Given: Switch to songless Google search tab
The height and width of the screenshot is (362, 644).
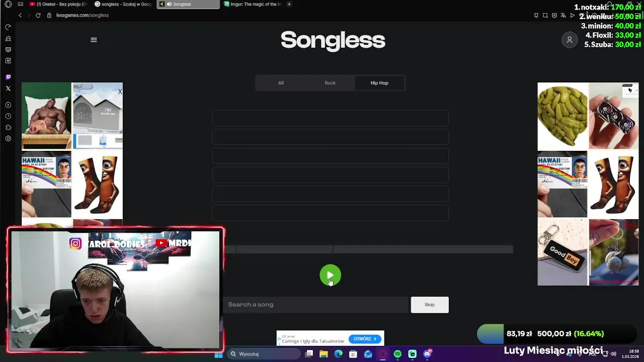Looking at the screenshot, I should click(x=123, y=4).
